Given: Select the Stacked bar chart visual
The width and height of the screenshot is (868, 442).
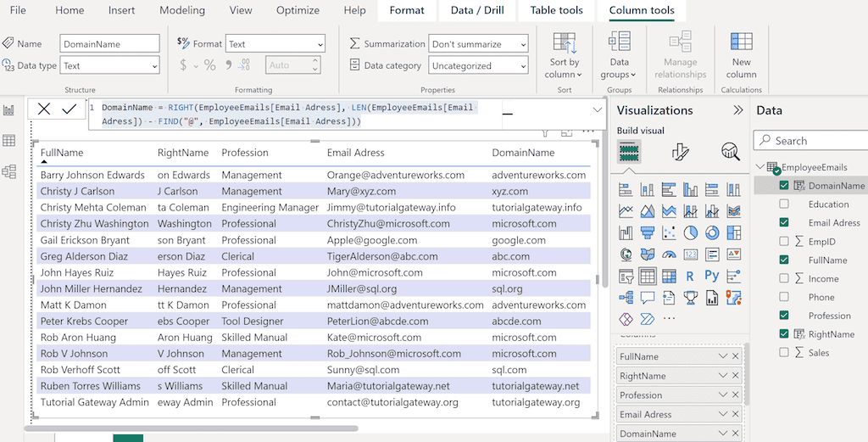Looking at the screenshot, I should coord(626,190).
